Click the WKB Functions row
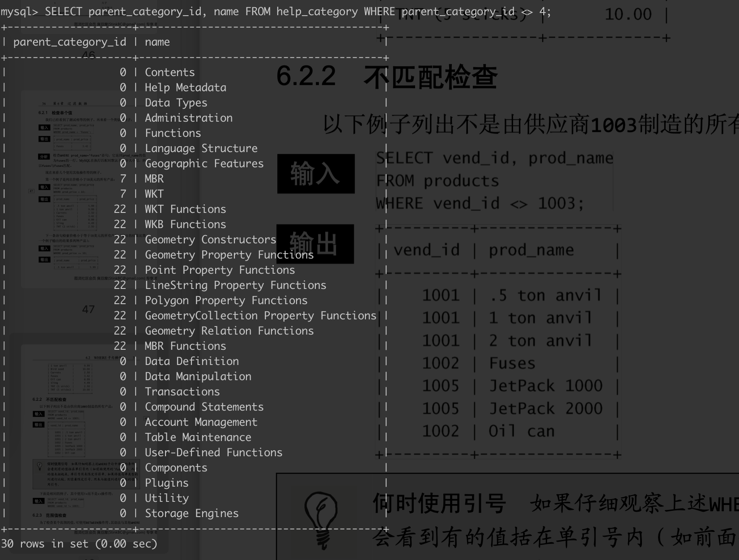This screenshot has width=739, height=560. pyautogui.click(x=195, y=225)
